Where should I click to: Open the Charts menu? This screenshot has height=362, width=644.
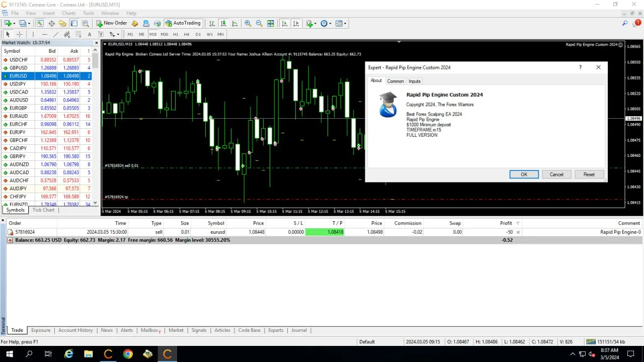[x=69, y=13]
